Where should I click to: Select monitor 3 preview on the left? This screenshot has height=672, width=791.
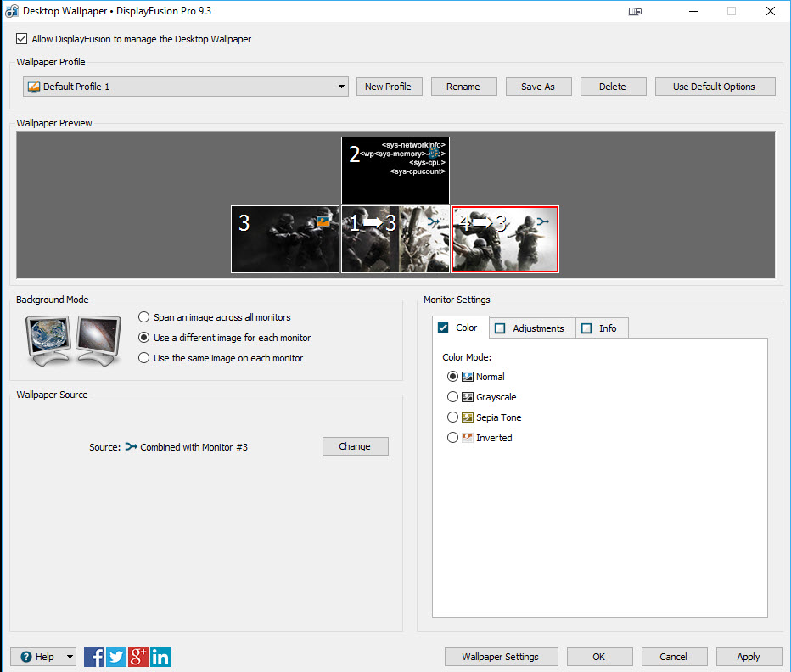[285, 239]
